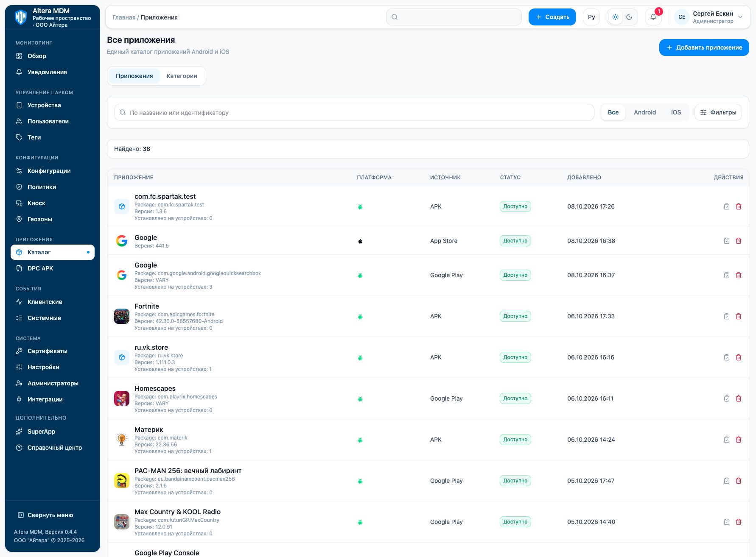756x557 pixels.
Task: Open Интеграции sidebar item
Action: coord(53,399)
